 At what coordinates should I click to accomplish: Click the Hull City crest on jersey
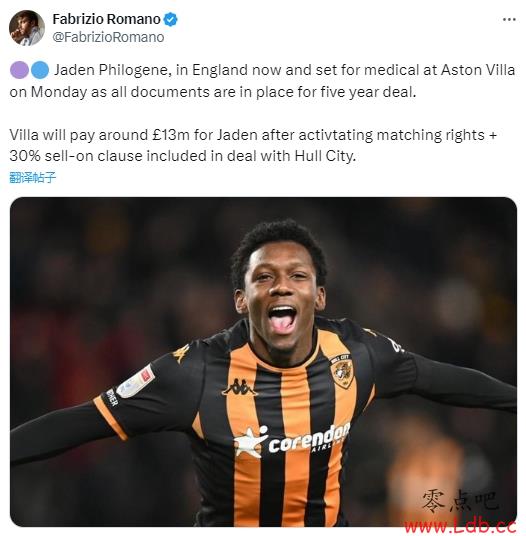[341, 372]
